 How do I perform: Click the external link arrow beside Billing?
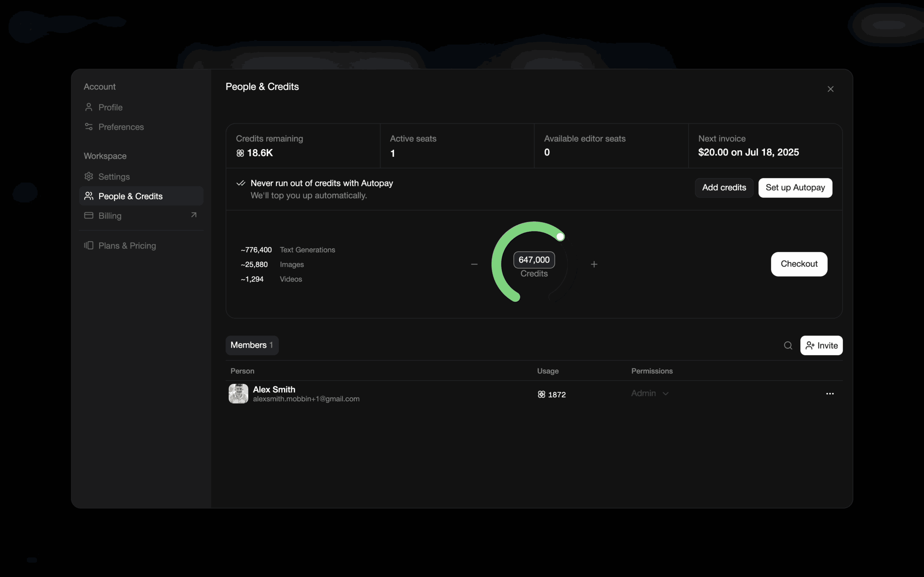coord(194,215)
